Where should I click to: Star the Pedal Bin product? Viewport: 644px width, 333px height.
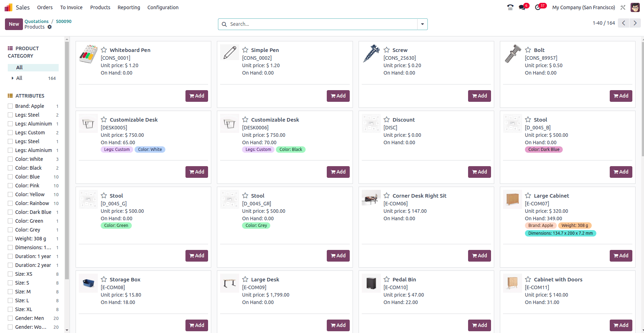tap(387, 279)
